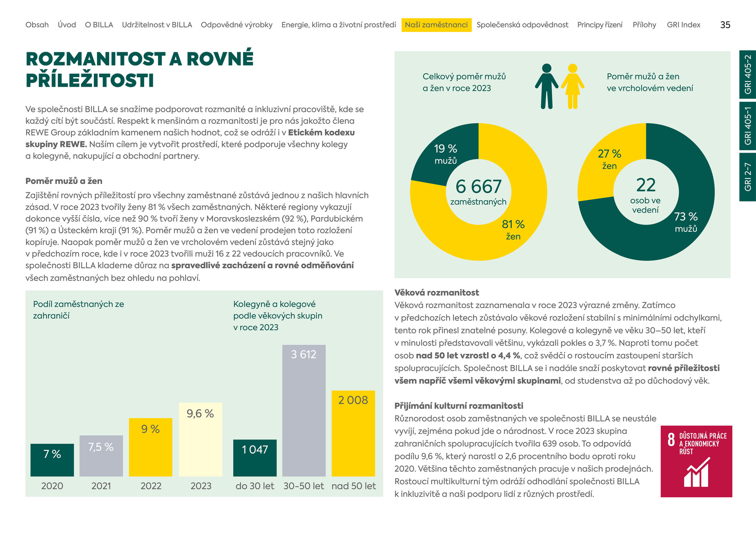Click the GRI 405-2 side tab

748,74
